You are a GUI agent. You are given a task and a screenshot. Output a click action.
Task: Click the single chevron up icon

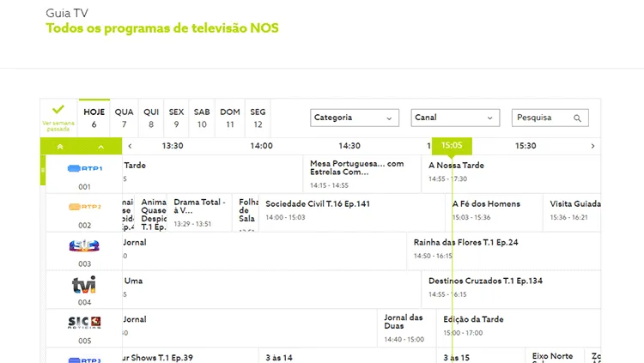[x=101, y=147]
